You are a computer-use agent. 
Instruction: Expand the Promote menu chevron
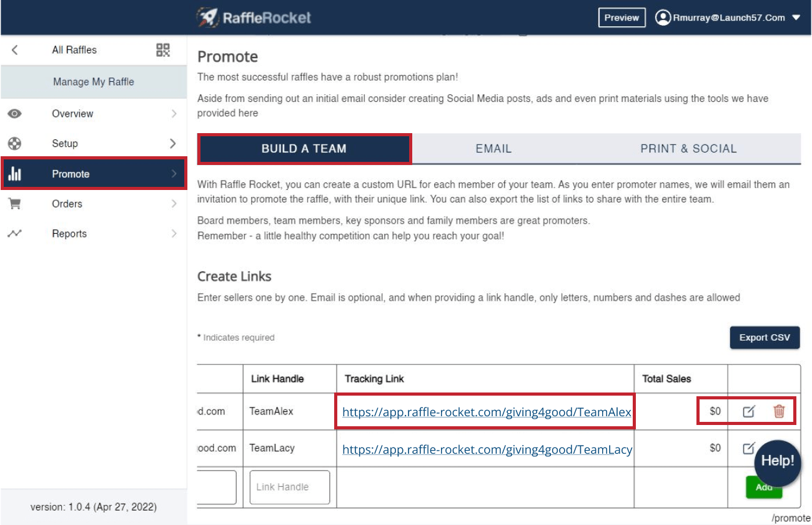point(174,174)
